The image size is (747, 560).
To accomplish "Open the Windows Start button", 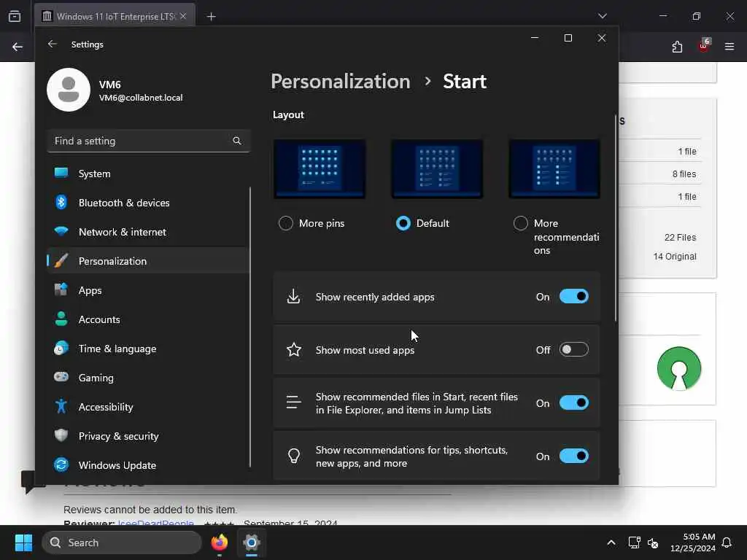I will coord(23,542).
